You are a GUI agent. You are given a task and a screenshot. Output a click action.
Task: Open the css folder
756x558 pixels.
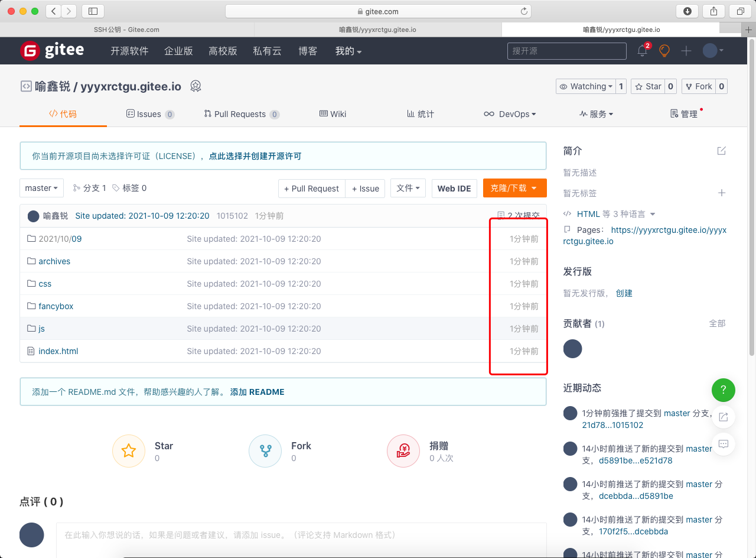tap(45, 284)
